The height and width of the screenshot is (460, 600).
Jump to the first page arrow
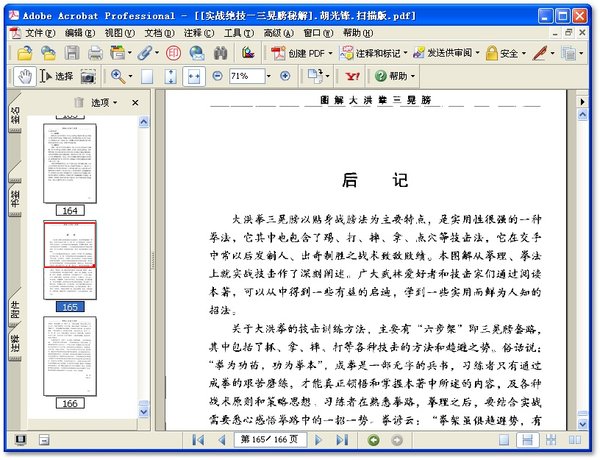pyautogui.click(x=198, y=440)
